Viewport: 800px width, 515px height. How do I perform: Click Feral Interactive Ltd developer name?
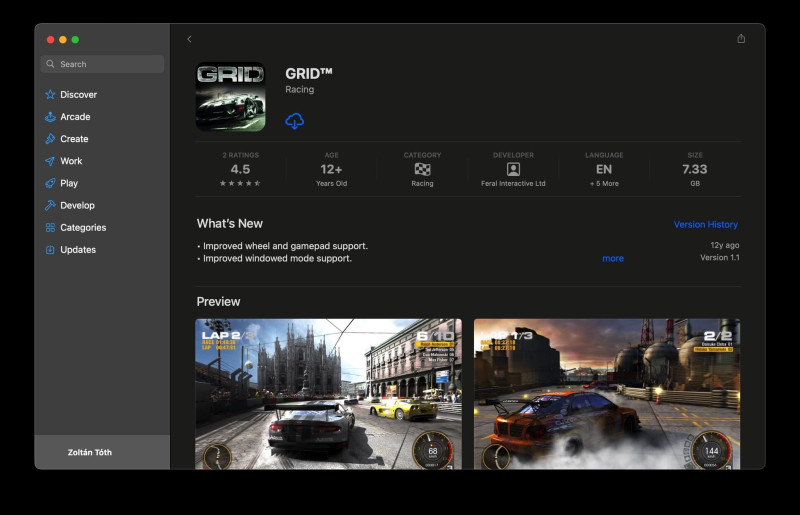pos(513,184)
